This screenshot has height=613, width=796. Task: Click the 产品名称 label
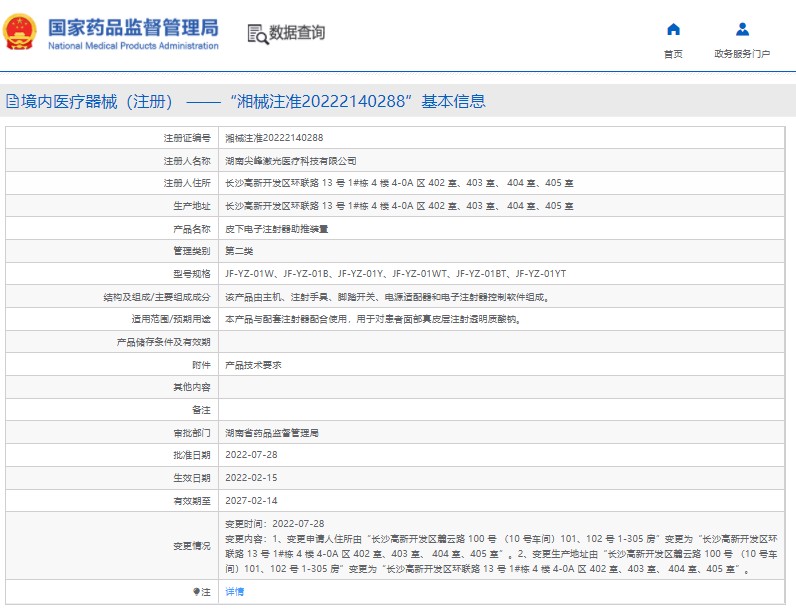click(191, 229)
